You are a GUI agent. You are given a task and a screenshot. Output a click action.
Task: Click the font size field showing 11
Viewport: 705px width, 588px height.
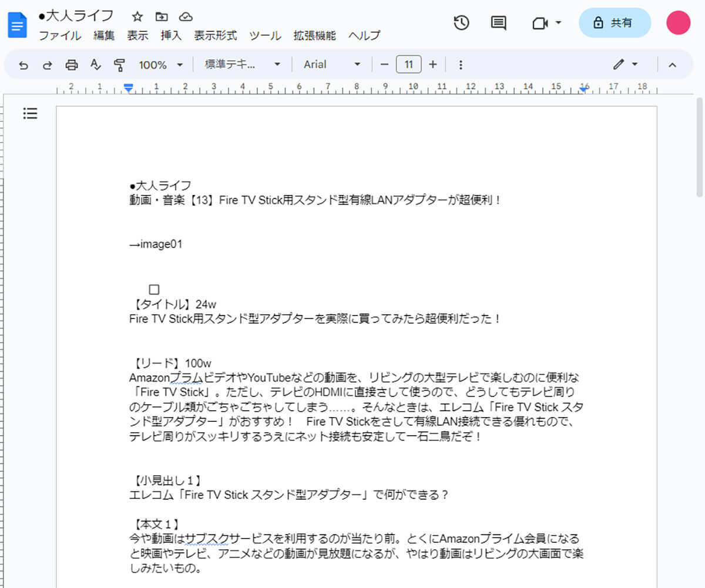pyautogui.click(x=409, y=65)
